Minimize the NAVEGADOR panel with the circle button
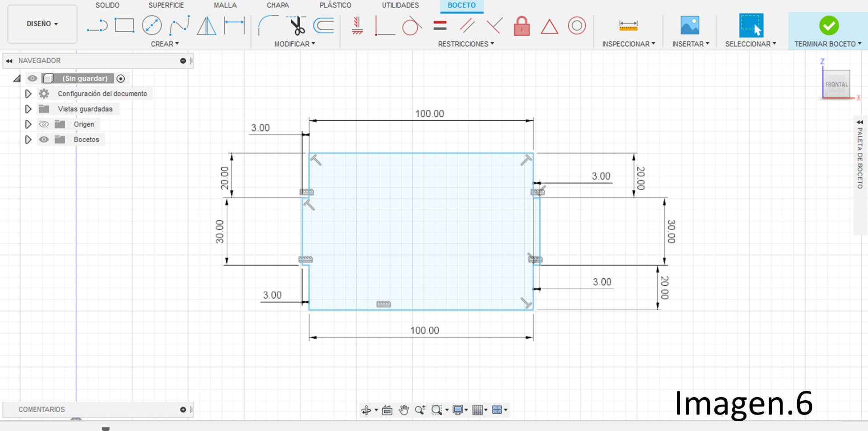This screenshot has height=431, width=868. (183, 61)
